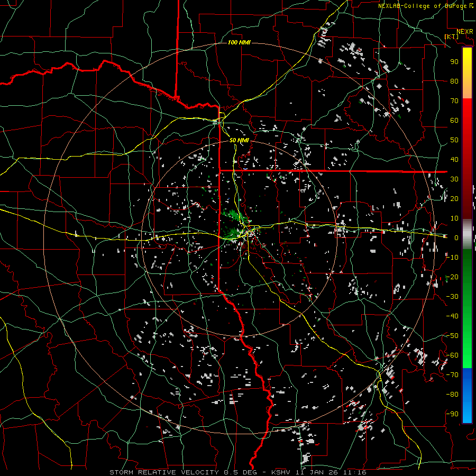
Task: Click the positive 60 knot scale label
Action: coord(454,120)
